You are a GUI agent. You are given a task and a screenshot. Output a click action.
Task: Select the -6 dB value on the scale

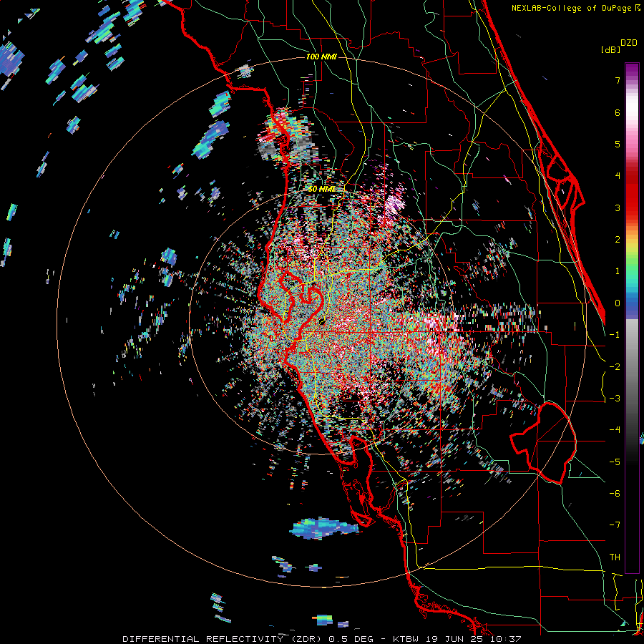coord(615,494)
